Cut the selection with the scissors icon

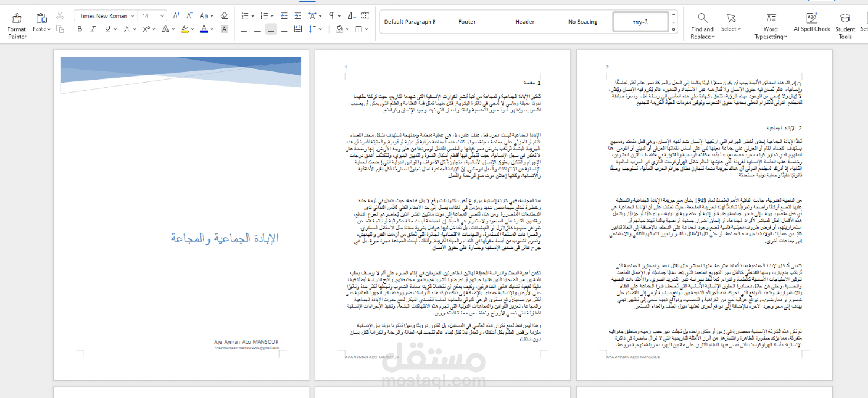point(61,17)
